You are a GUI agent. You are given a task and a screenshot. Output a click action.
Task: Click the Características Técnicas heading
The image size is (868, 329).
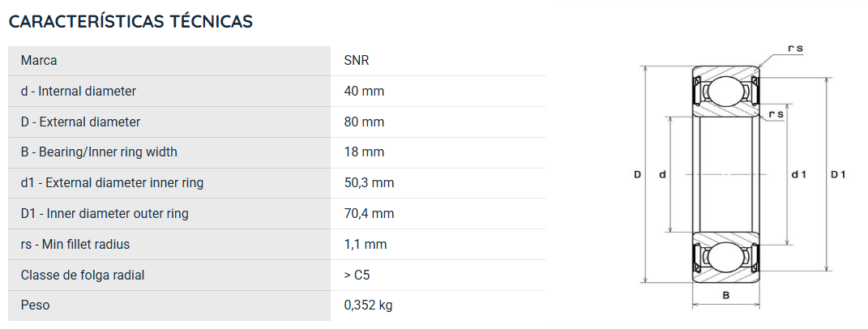click(x=130, y=22)
